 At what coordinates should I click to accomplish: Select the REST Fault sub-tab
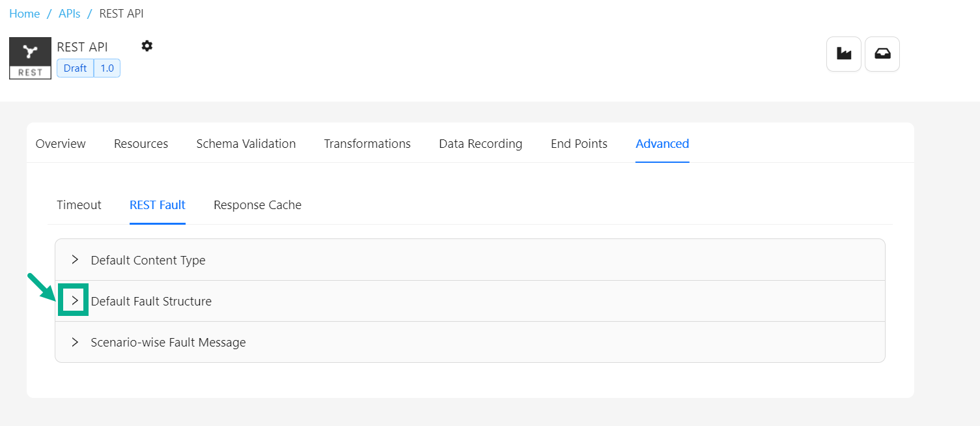pyautogui.click(x=158, y=205)
